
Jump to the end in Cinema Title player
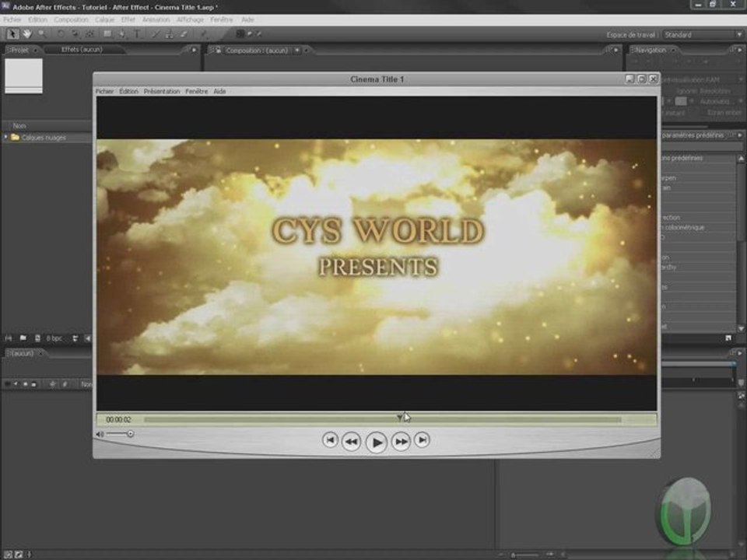[x=422, y=440]
